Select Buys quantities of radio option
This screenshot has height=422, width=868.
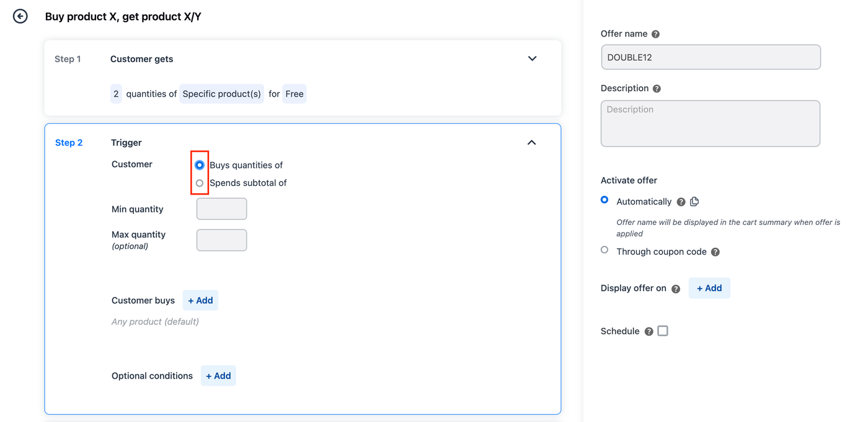200,165
